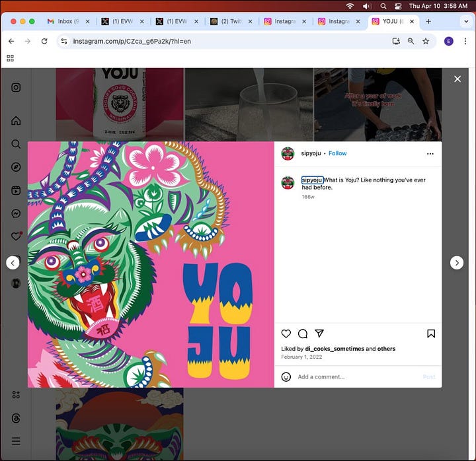Open Control Center in menu bar
The width and height of the screenshot is (476, 461).
[398, 6]
